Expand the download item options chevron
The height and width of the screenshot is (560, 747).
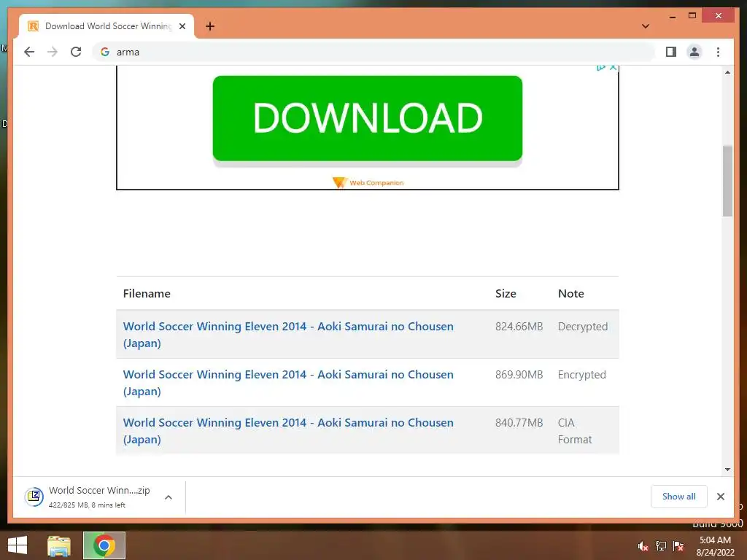click(x=169, y=497)
